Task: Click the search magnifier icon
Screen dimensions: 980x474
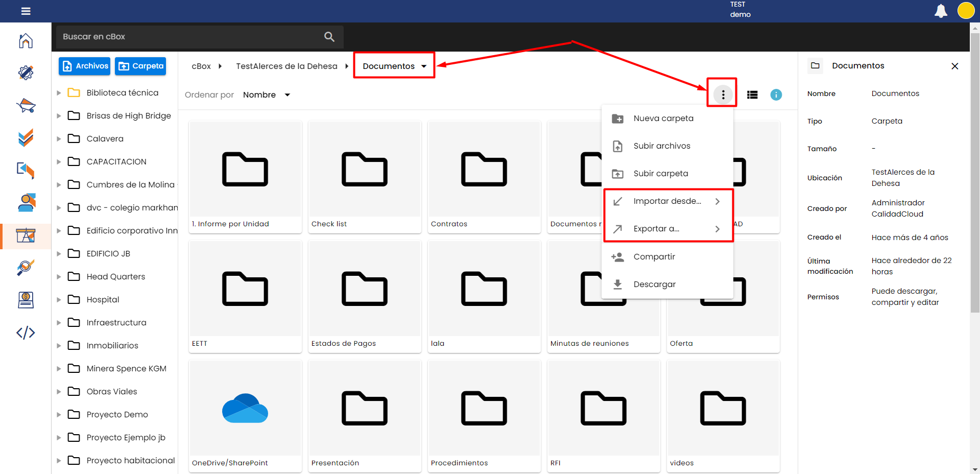Action: click(x=329, y=37)
